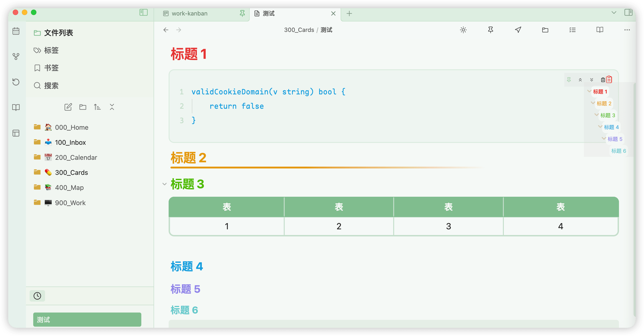
Task: Collapse the 标题 3 heading section
Action: coord(164,184)
